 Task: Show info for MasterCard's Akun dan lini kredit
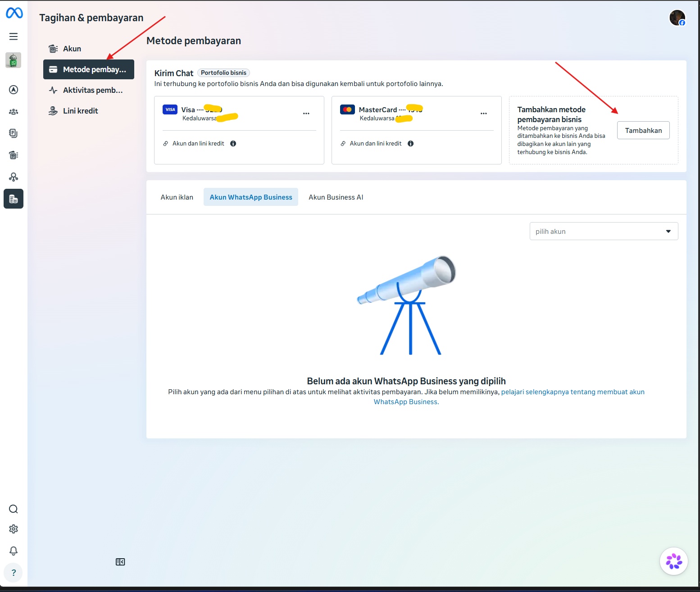point(411,144)
